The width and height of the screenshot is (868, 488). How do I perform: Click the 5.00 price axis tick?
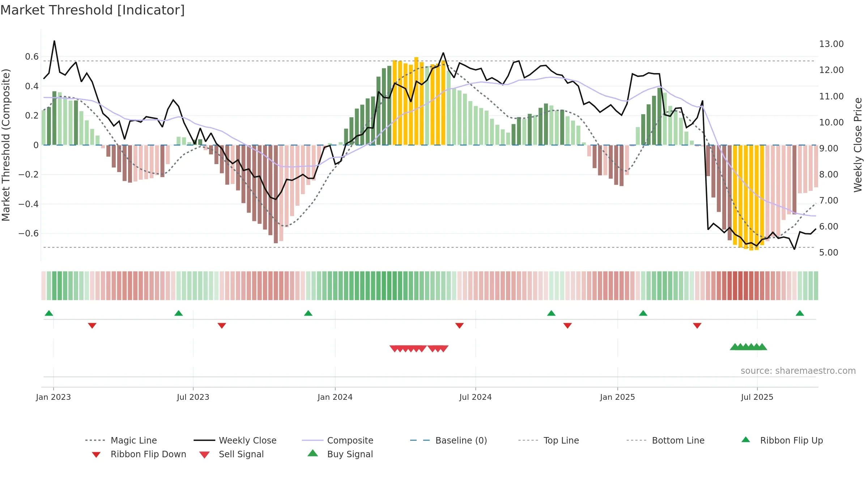pos(829,252)
